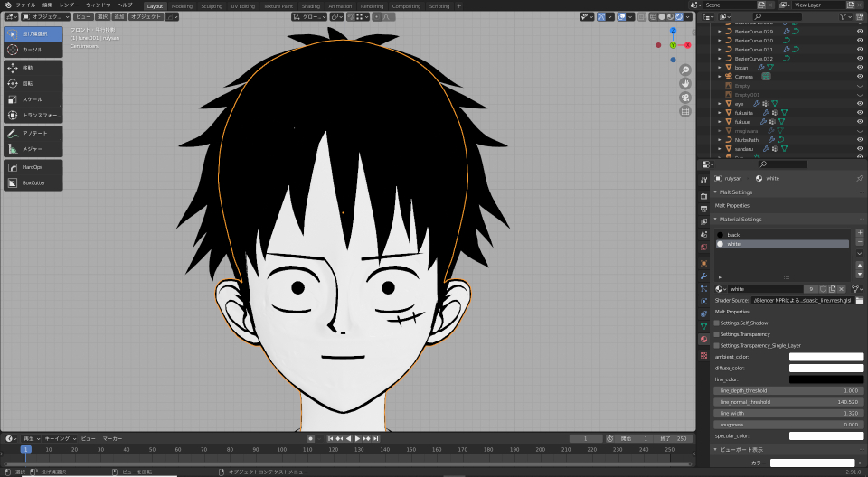The height and width of the screenshot is (477, 868).
Task: Select the Annotate tool (アノテート)
Action: coord(33,134)
